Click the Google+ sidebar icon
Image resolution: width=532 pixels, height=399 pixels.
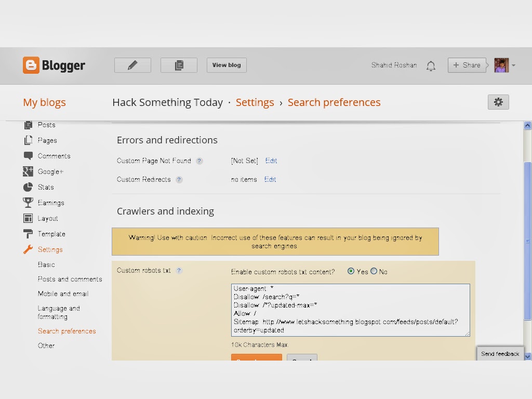click(x=28, y=171)
